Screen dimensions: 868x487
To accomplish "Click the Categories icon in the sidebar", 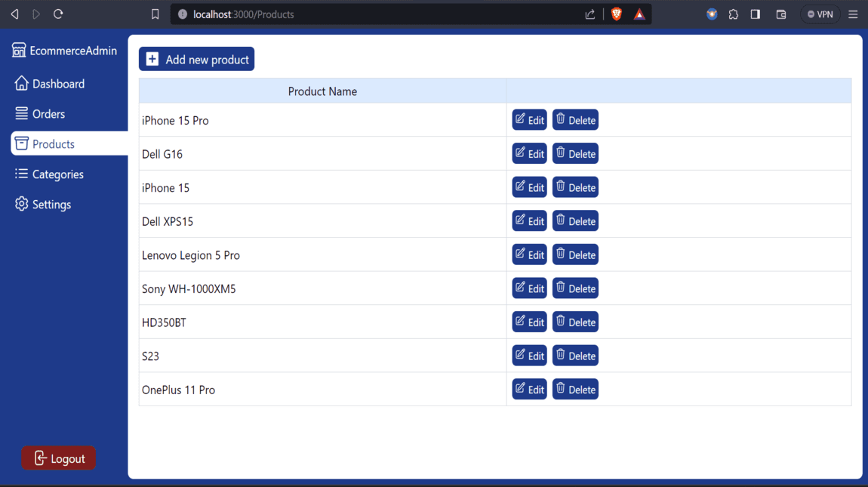I will [21, 174].
